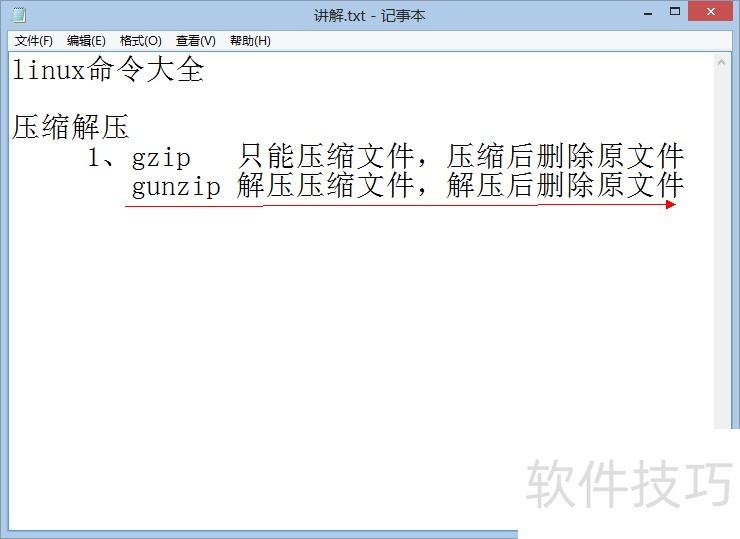Viewport: 740px width, 539px height.
Task: Click the text "解压后删除原文件"
Action: [x=565, y=185]
